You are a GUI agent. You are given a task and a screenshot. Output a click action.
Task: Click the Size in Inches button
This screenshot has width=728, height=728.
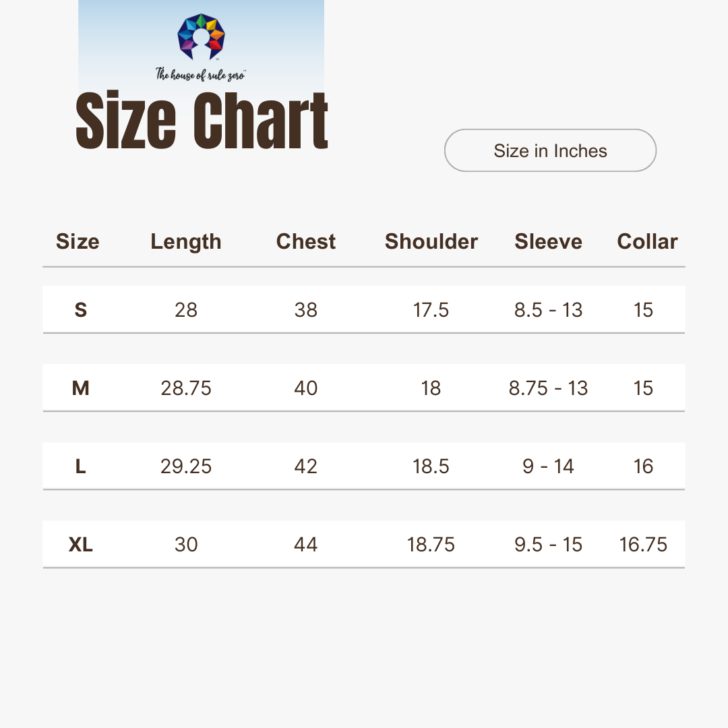[550, 150]
